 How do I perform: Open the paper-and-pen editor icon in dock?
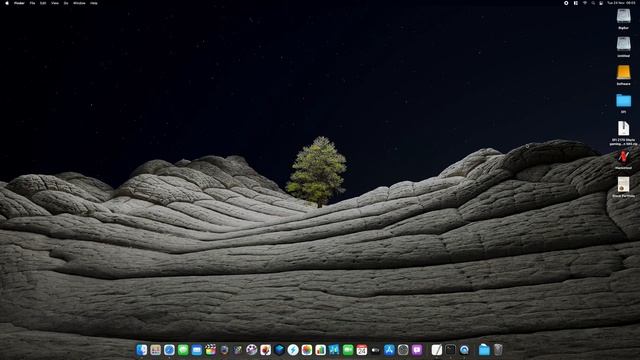coord(436,350)
